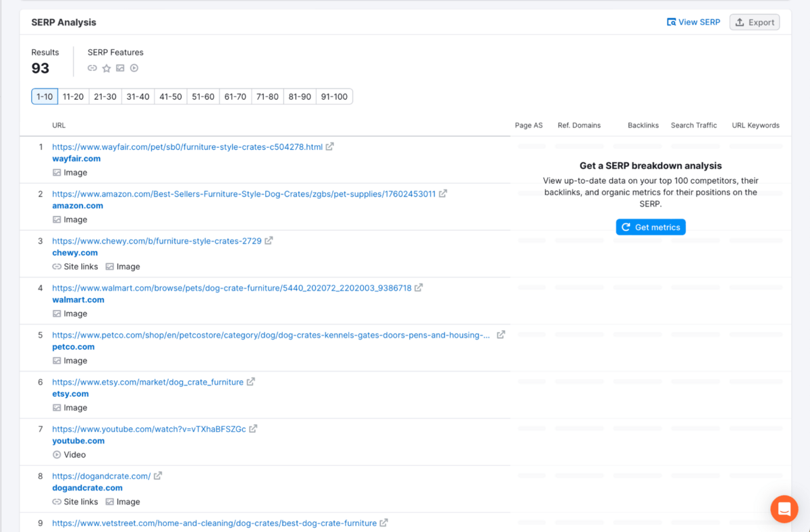Open external link icon for youtube.com URL
Image resolution: width=810 pixels, height=532 pixels.
[x=253, y=429]
